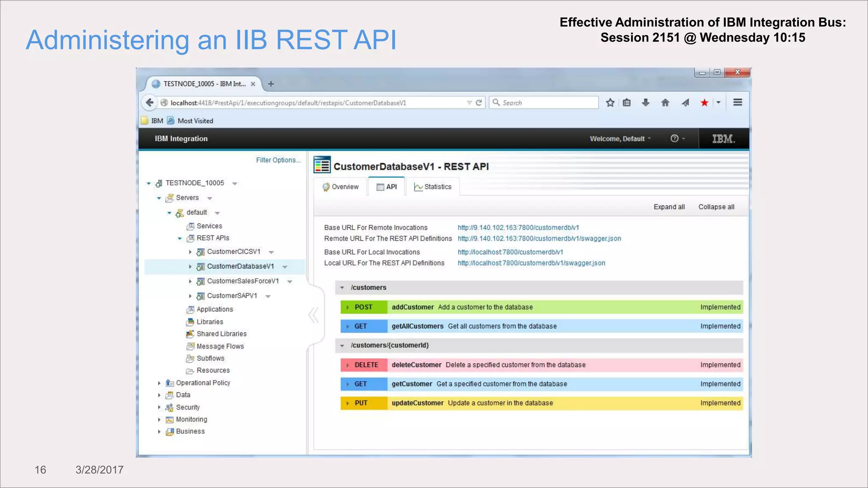This screenshot has width=868, height=488.
Task: Switch to the API tab
Action: (x=387, y=187)
